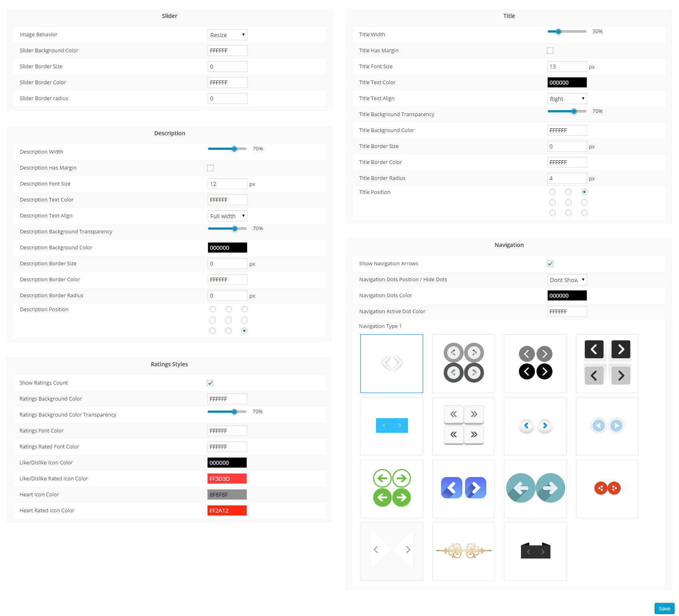
Task: Select center Description Position radio button
Action: point(228,320)
